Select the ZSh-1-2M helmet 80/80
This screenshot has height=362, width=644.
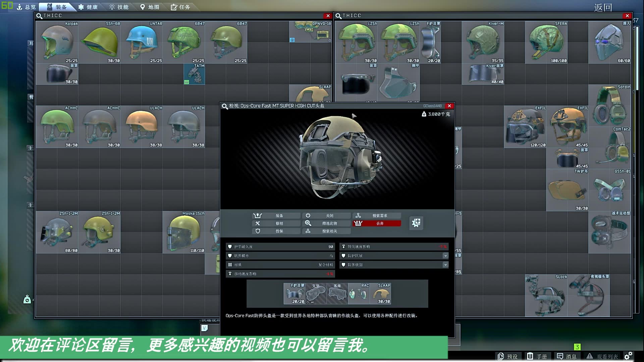point(57,232)
